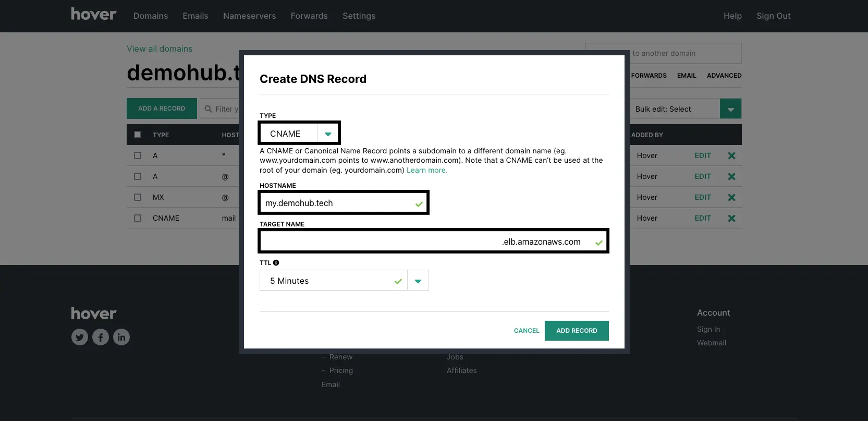The height and width of the screenshot is (421, 868).
Task: Check the select-all records checkbox in the header
Action: tap(138, 135)
